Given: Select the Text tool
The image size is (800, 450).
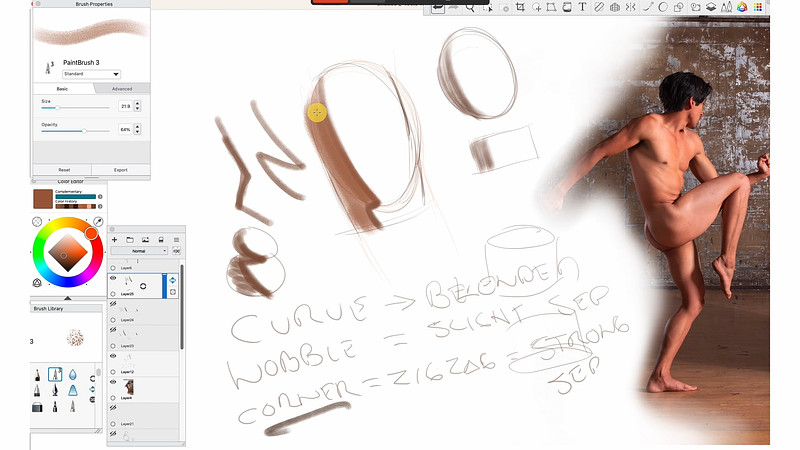Looking at the screenshot, I should pyautogui.click(x=582, y=7).
